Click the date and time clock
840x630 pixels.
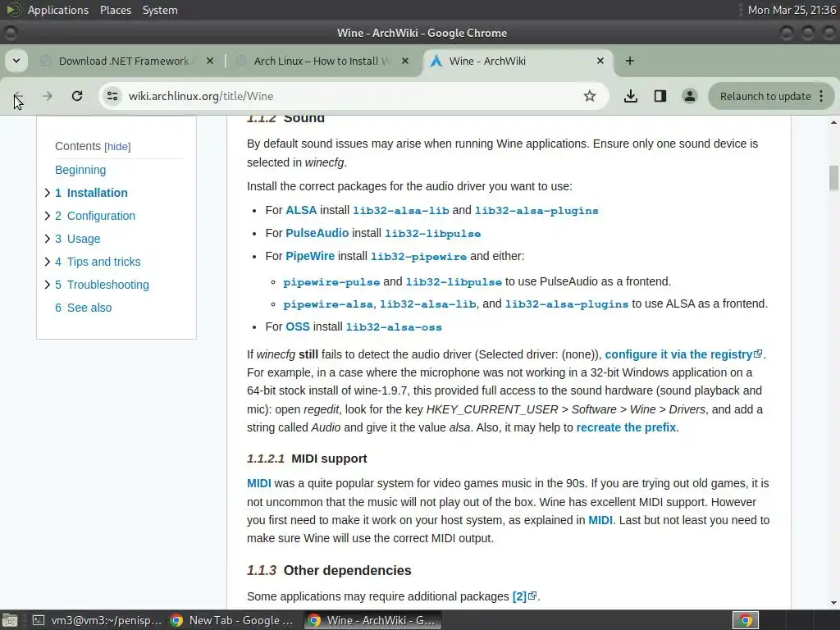[792, 10]
